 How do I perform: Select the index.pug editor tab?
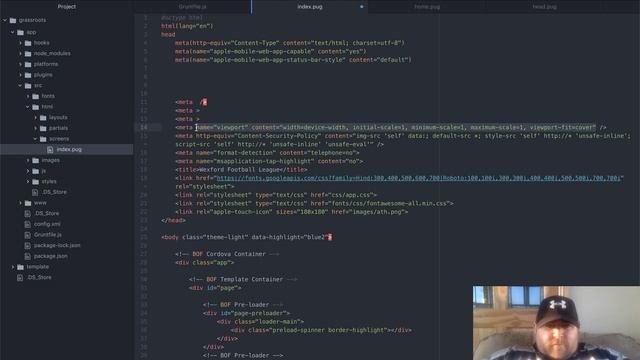pyautogui.click(x=310, y=7)
